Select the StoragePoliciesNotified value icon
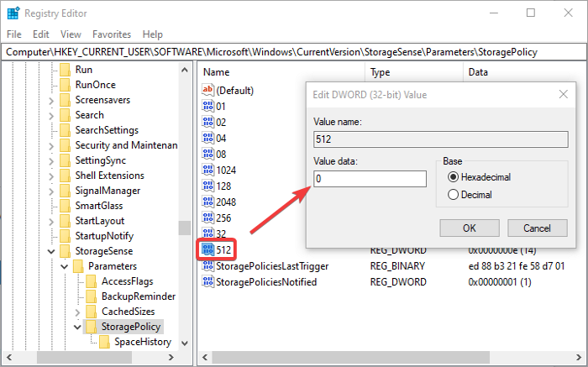Screen dimensions: 588x367 click(207, 281)
